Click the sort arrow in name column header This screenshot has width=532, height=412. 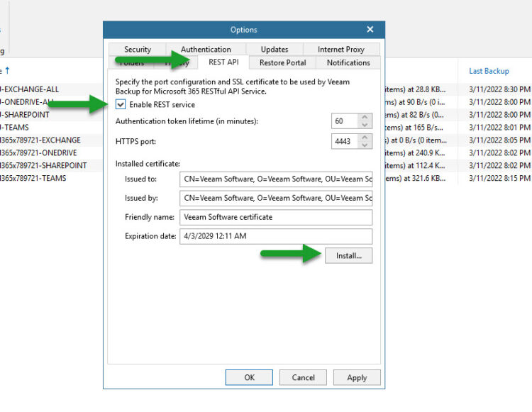pyautogui.click(x=8, y=70)
